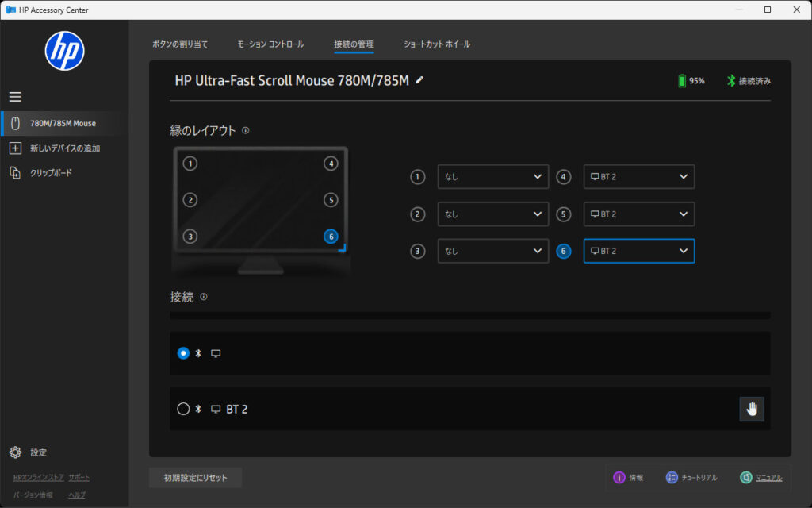
Task: Open the dropdown for position 2 set to なし
Action: [493, 214]
